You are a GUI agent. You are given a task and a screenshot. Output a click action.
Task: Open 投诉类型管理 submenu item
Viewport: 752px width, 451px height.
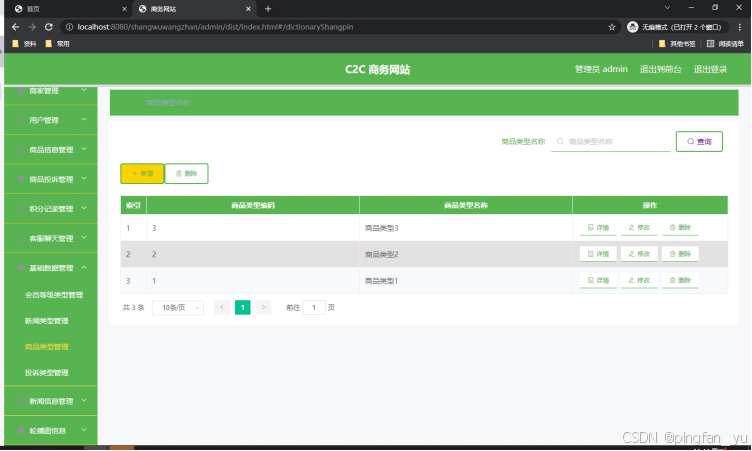(x=47, y=372)
